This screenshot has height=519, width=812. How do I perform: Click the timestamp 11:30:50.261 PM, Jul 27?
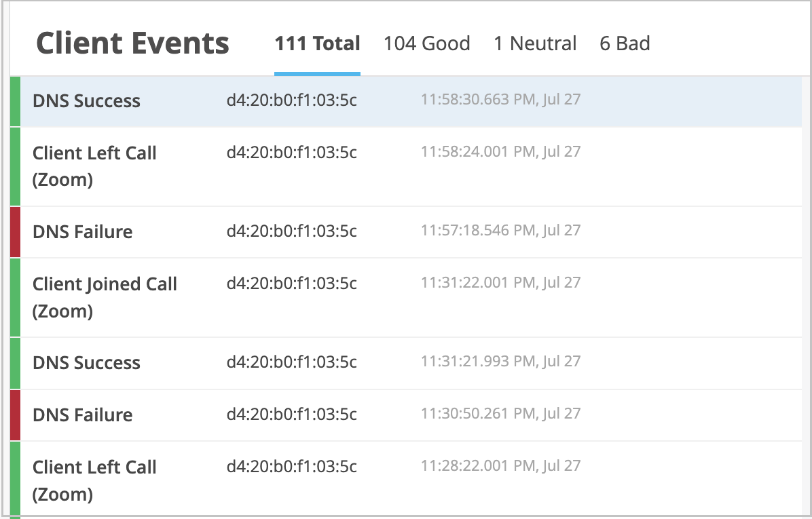500,414
